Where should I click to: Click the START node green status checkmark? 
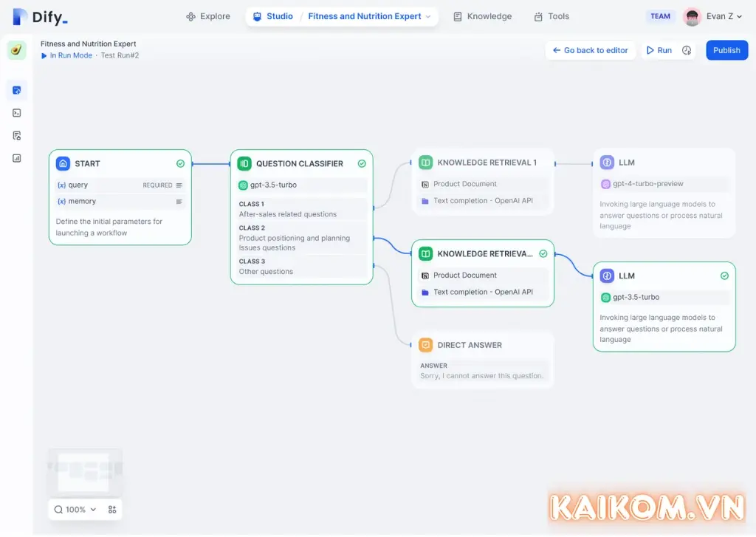(181, 163)
